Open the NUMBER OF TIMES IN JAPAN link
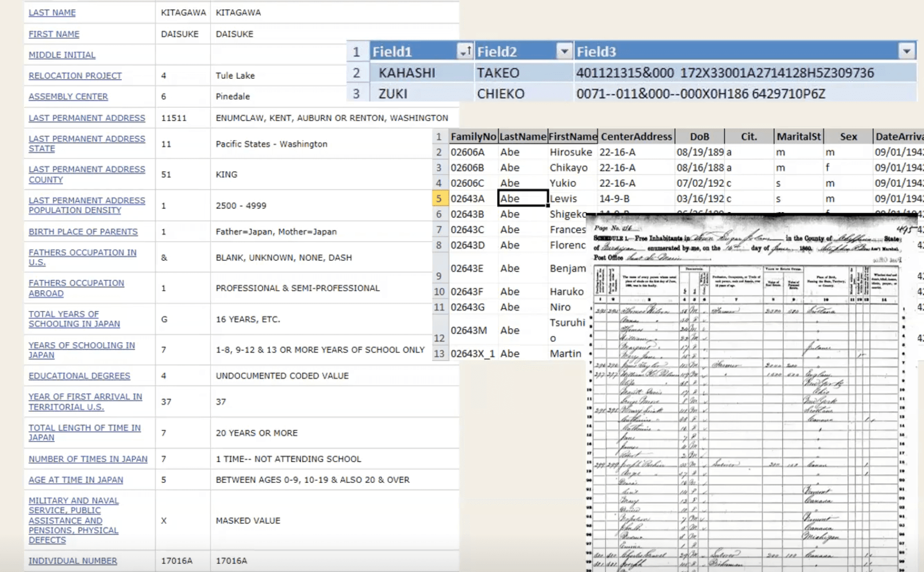 (x=88, y=459)
